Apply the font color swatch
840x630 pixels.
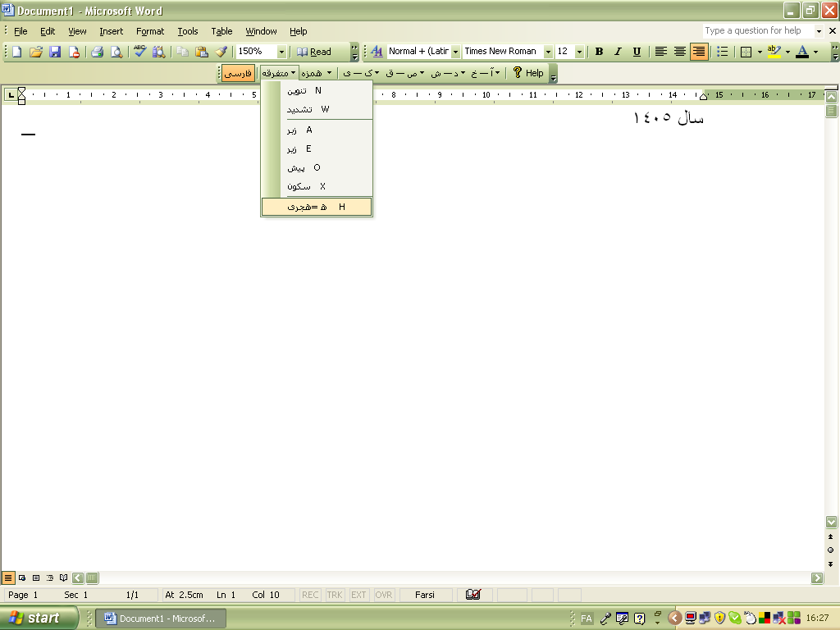[x=802, y=52]
